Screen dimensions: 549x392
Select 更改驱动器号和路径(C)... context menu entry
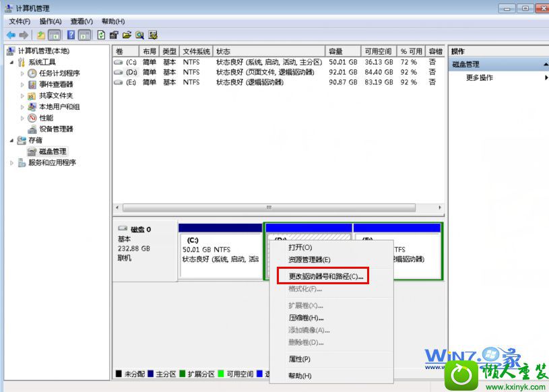[x=331, y=277]
